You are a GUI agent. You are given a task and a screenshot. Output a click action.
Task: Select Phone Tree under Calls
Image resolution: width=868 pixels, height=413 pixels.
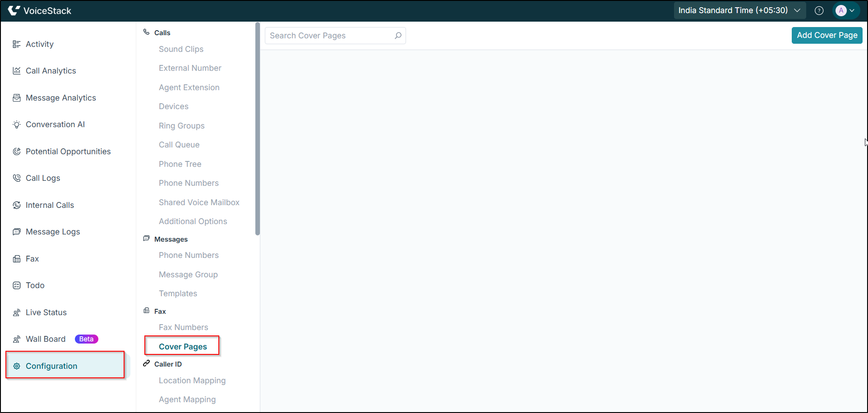pyautogui.click(x=180, y=164)
